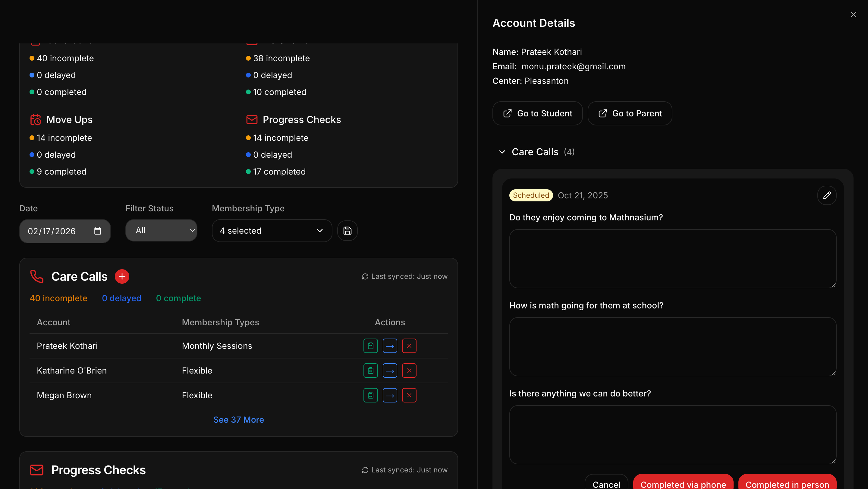Click the blue forward arrow for Katharine O'Brien
Image resolution: width=868 pixels, height=489 pixels.
point(390,371)
